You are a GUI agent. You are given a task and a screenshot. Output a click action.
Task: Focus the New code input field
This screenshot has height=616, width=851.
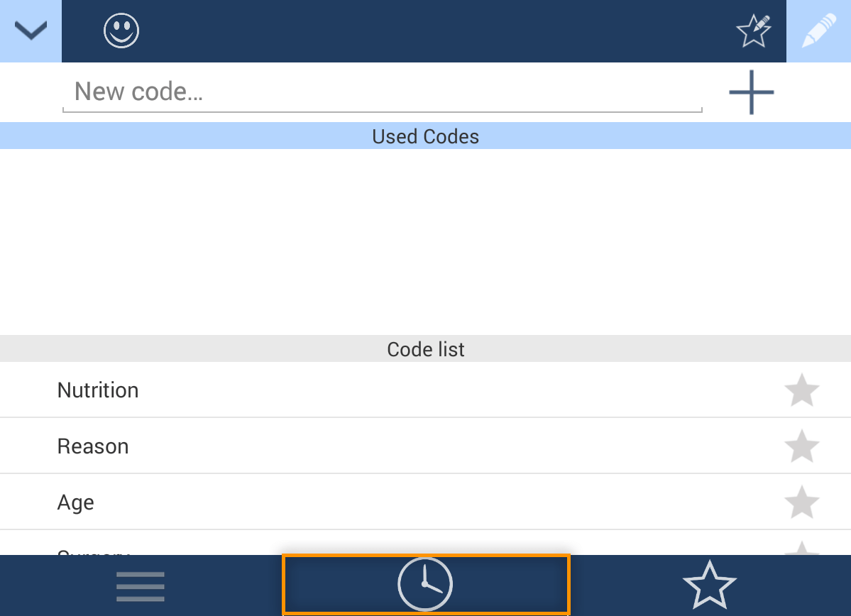coord(383,92)
